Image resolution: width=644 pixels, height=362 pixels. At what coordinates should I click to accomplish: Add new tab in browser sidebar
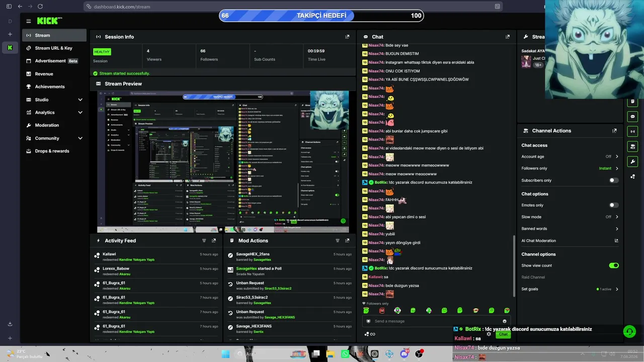[x=10, y=34]
